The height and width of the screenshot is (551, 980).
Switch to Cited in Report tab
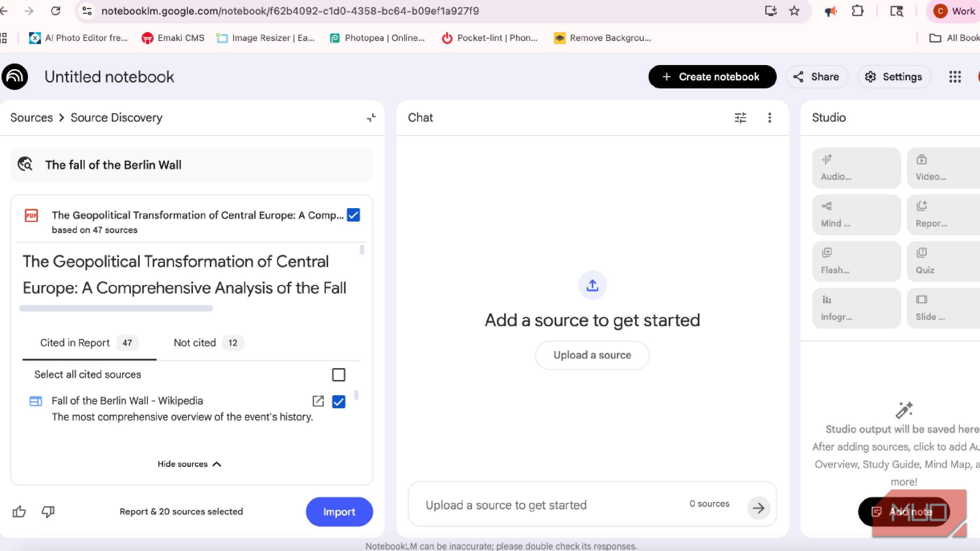click(x=89, y=343)
